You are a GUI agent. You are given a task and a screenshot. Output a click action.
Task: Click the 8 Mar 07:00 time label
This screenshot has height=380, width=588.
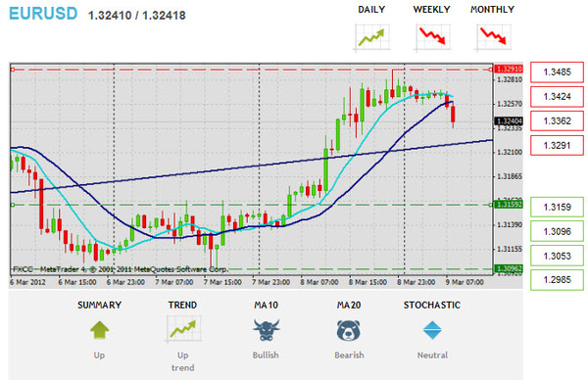coord(319,282)
